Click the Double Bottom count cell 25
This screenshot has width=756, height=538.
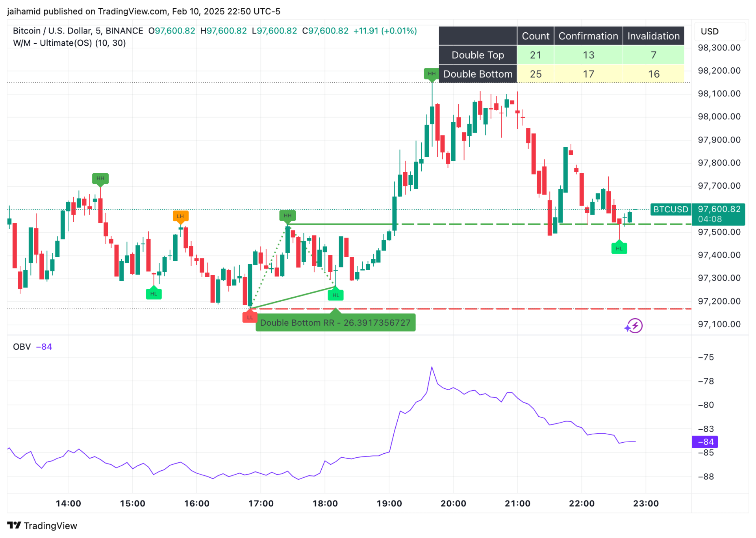(x=535, y=74)
